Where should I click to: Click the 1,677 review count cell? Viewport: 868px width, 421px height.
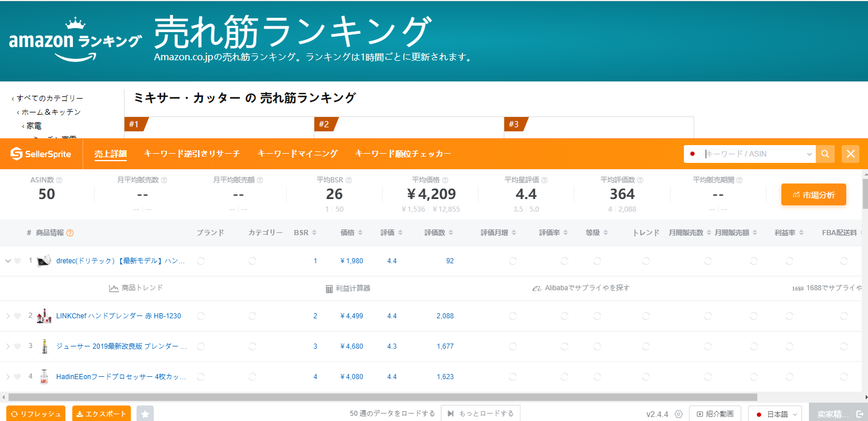click(445, 346)
